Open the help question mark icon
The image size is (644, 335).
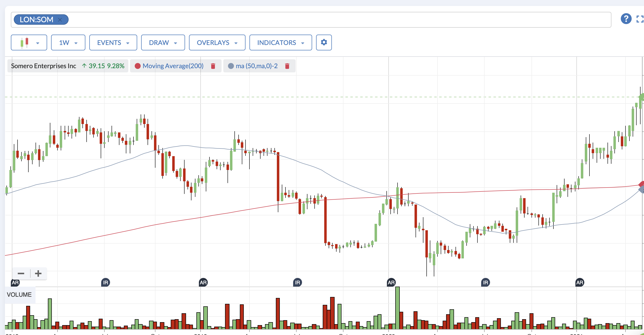626,19
